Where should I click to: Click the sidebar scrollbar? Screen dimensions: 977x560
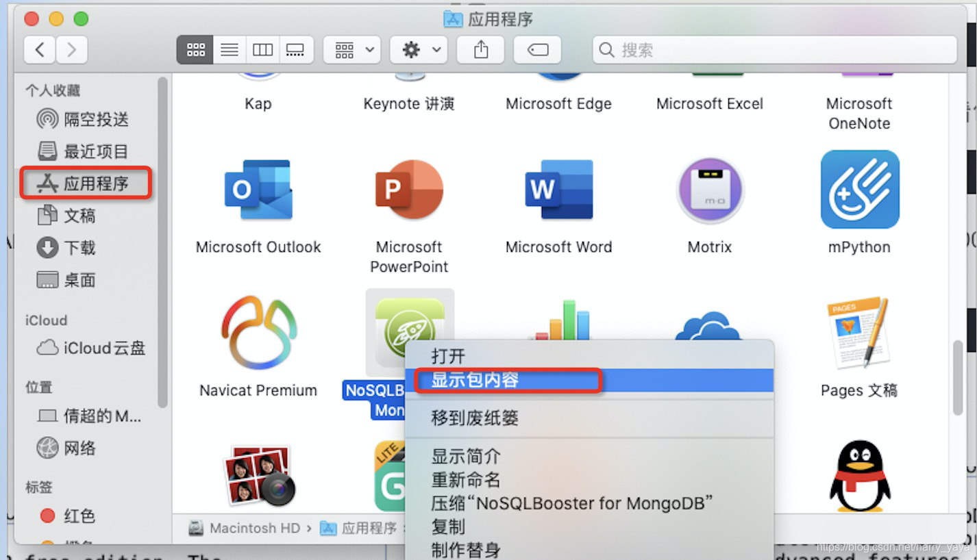point(162,242)
